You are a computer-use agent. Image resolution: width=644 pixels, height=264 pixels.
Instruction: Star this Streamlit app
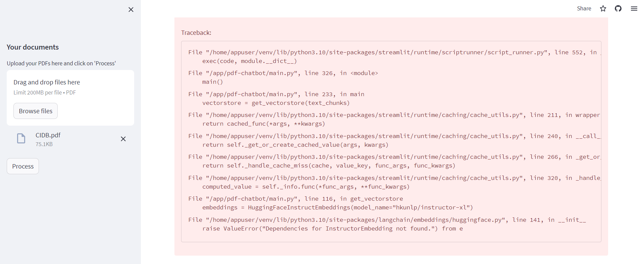(603, 8)
